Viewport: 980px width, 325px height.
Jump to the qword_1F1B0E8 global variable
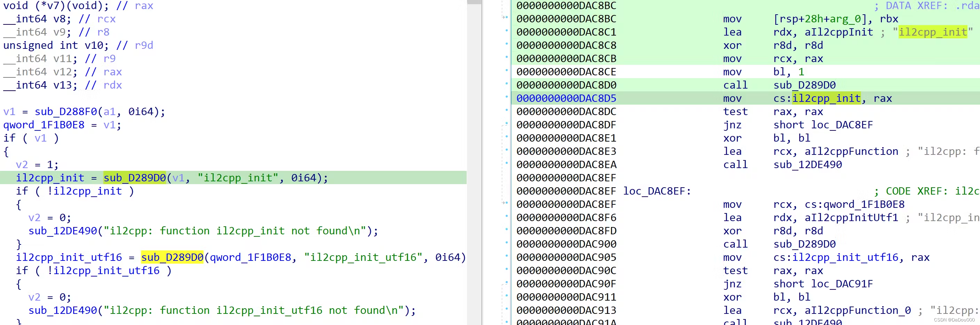[x=45, y=124]
